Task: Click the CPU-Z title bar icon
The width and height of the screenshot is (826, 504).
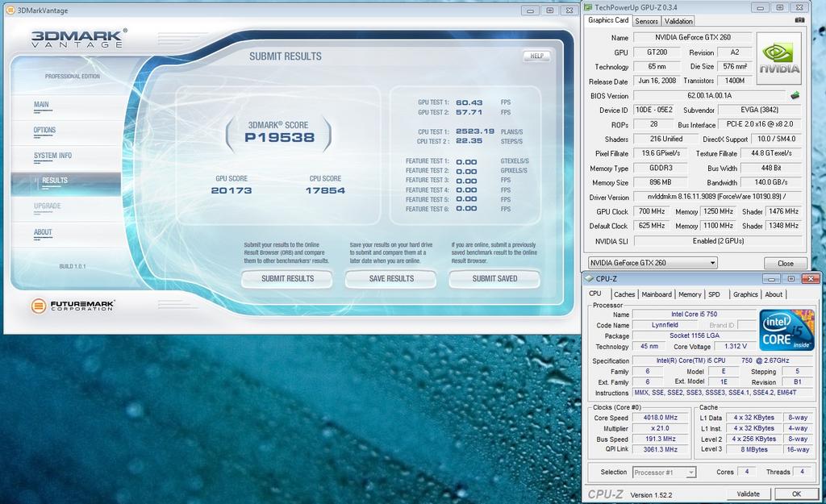Action: pos(589,278)
